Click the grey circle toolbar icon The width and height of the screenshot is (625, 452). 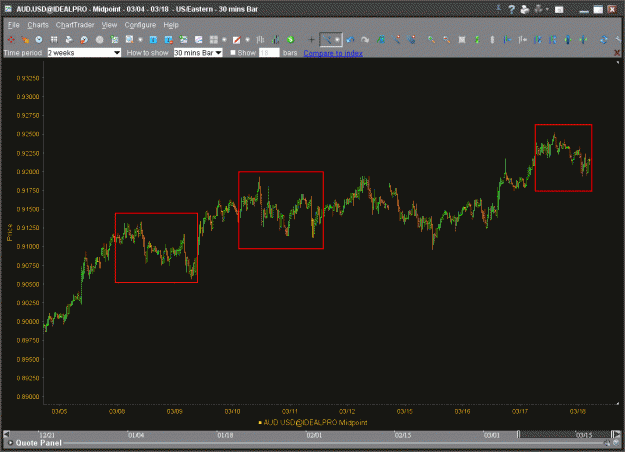(99, 39)
